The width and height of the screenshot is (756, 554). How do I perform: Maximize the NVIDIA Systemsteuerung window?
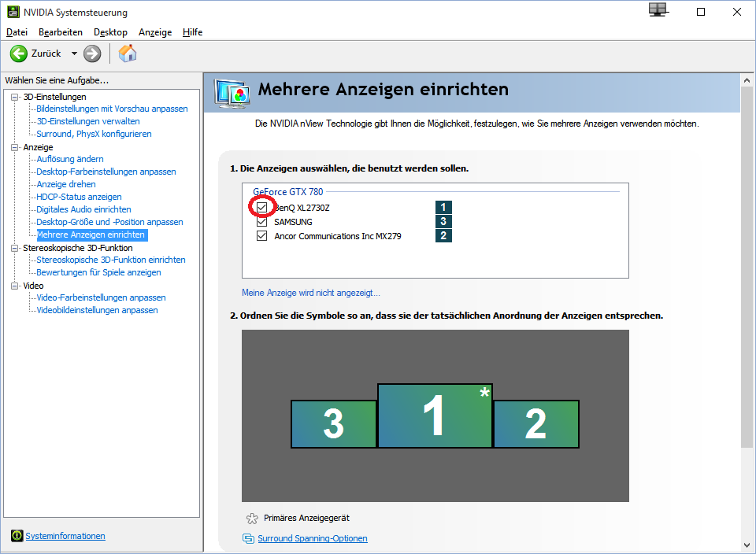(701, 12)
